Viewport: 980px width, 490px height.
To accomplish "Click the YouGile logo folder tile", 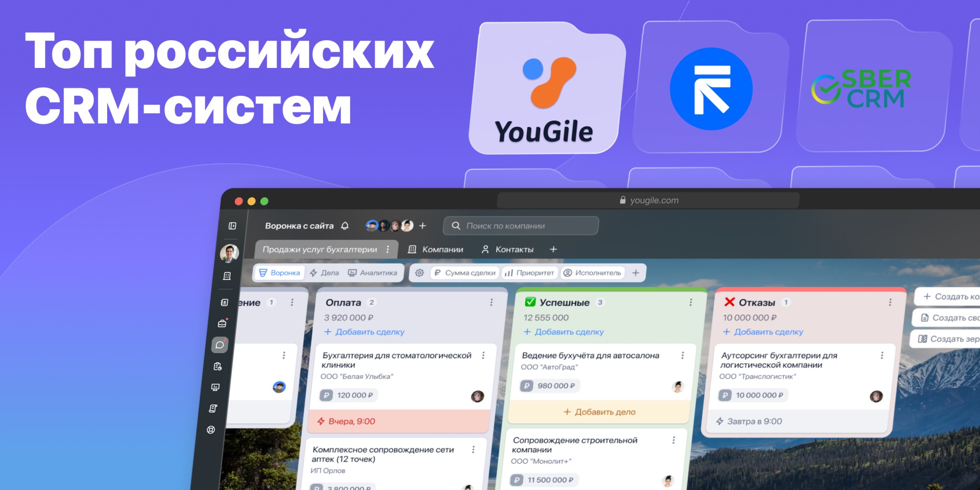I will (546, 88).
